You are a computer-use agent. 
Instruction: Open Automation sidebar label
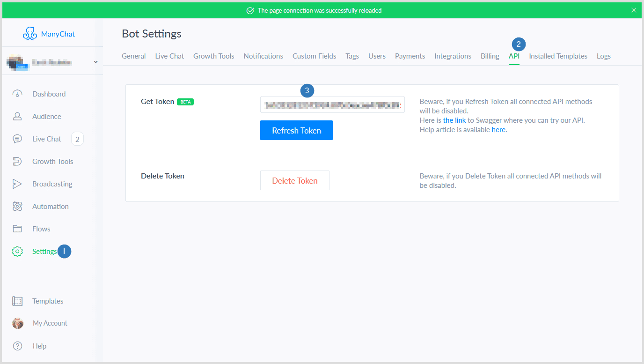(x=51, y=206)
